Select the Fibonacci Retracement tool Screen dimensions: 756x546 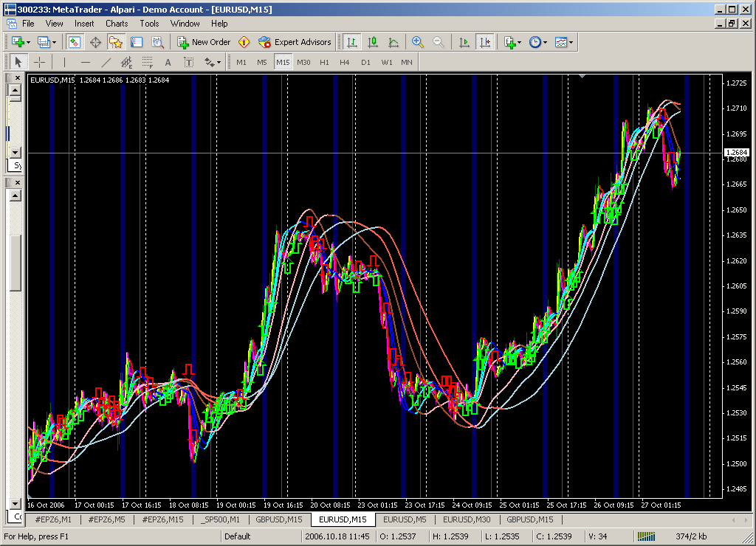147,62
